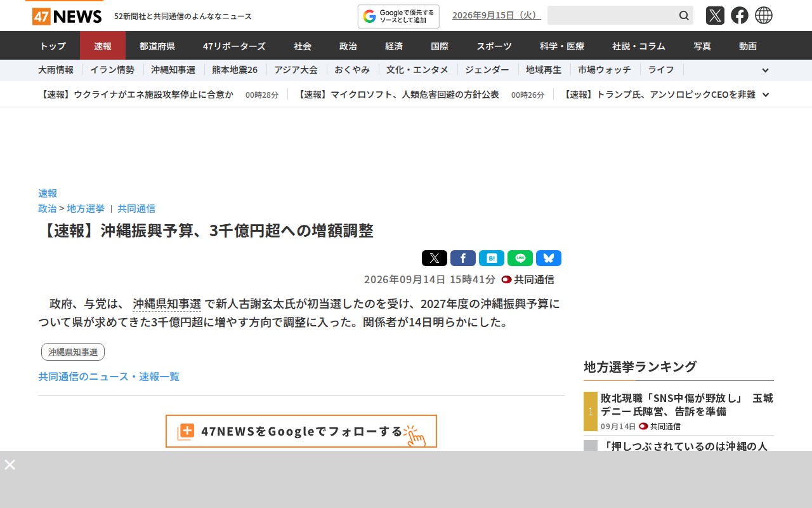812x508 pixels.
Task: Open the スポーツ menu item
Action: pos(494,46)
